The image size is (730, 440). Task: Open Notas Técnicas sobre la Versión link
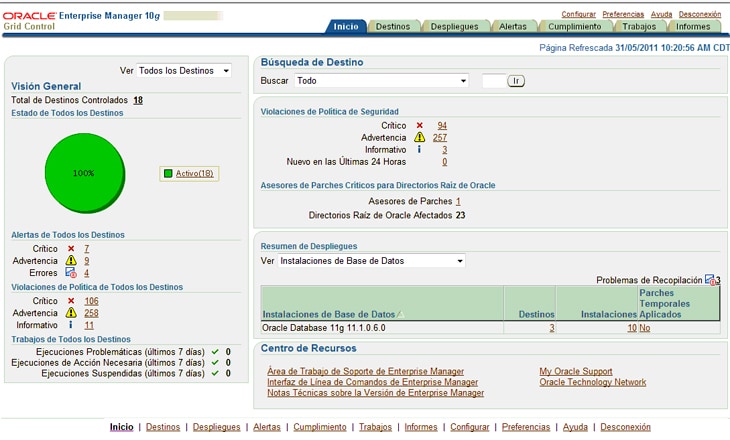click(376, 393)
